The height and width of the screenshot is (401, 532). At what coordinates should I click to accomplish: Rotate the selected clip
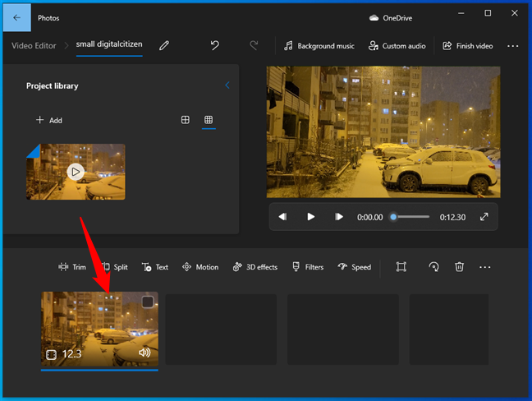click(x=433, y=267)
